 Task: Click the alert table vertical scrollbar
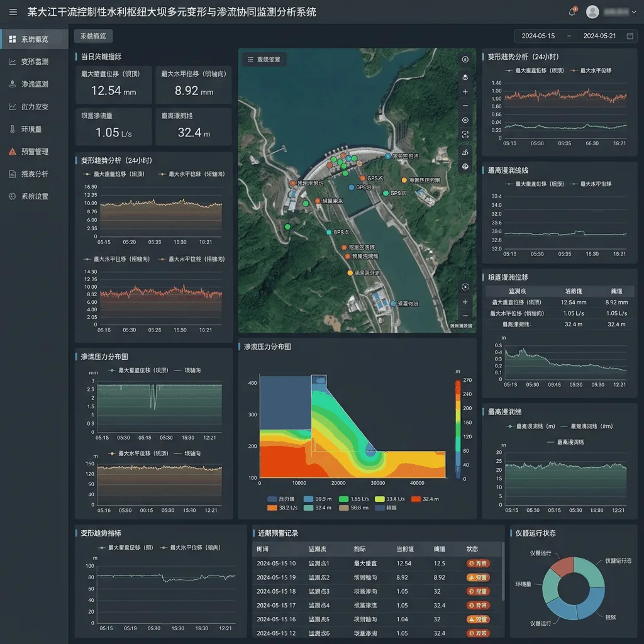point(502,572)
